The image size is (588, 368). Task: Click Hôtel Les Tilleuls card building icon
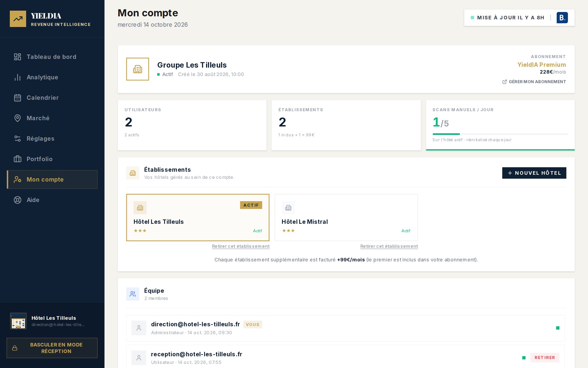pyautogui.click(x=140, y=208)
